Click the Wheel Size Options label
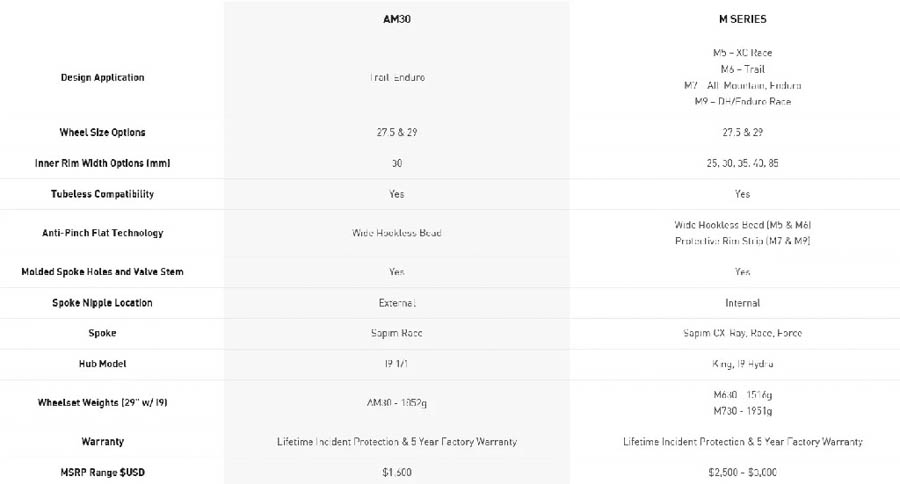Image resolution: width=900 pixels, height=484 pixels. (102, 132)
